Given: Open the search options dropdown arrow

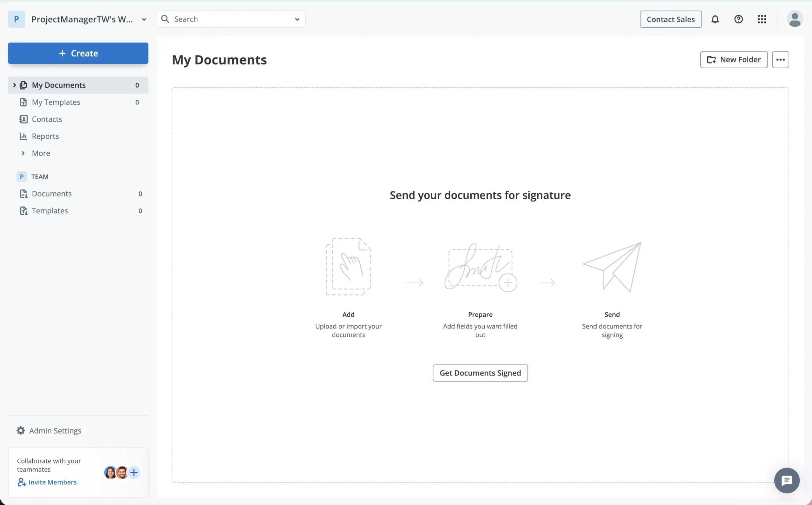Looking at the screenshot, I should point(297,19).
